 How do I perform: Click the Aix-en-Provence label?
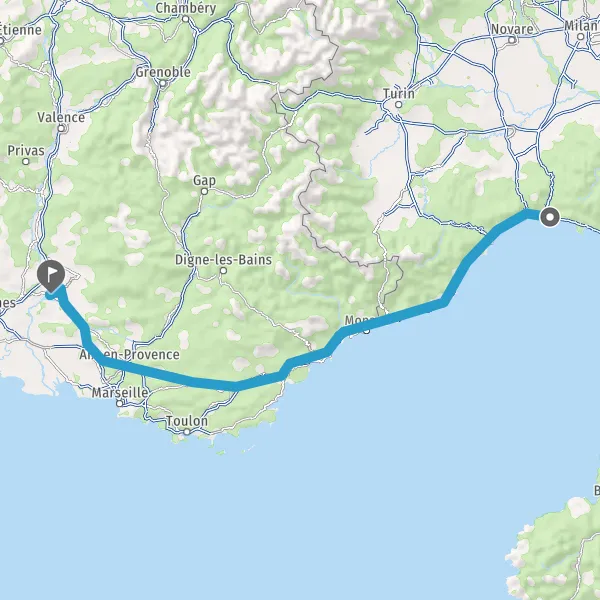click(129, 354)
